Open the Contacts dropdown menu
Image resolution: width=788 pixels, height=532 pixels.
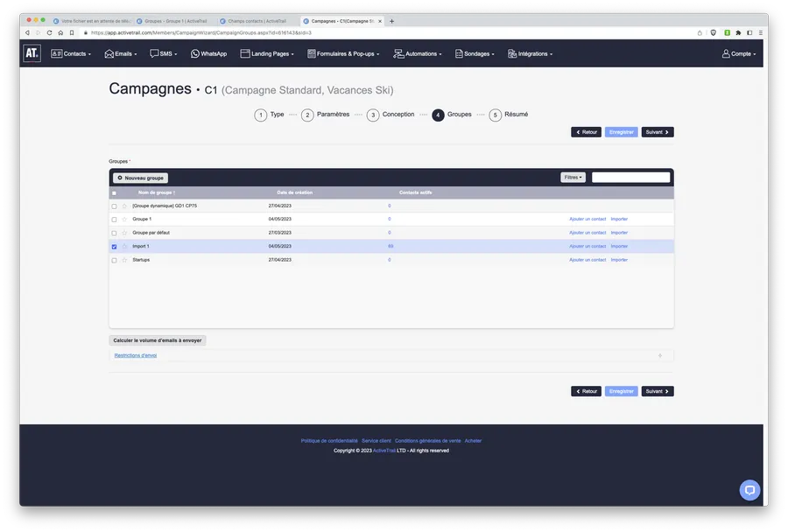(71, 53)
